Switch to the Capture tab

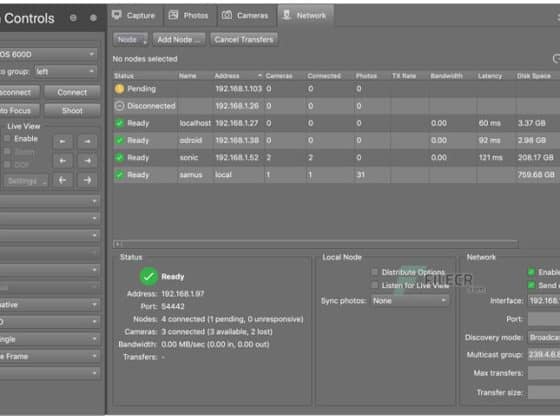click(134, 15)
